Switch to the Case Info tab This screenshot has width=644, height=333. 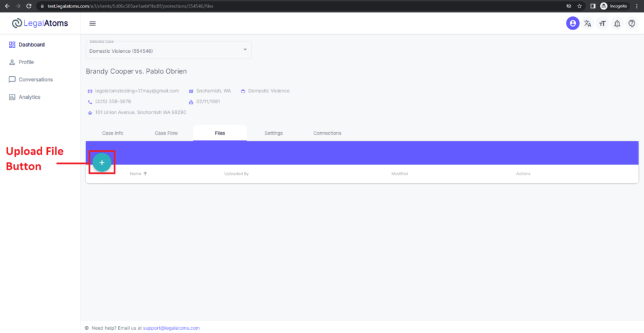(113, 133)
